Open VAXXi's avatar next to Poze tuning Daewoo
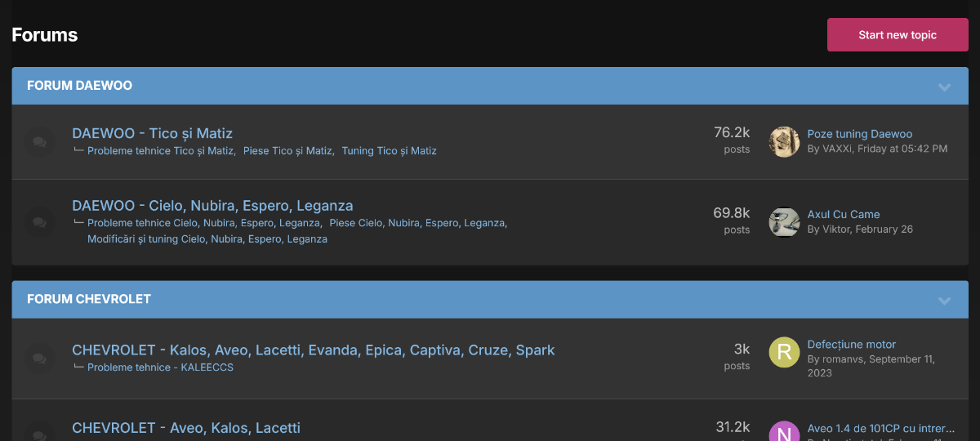Viewport: 980px width, 441px height. click(784, 142)
